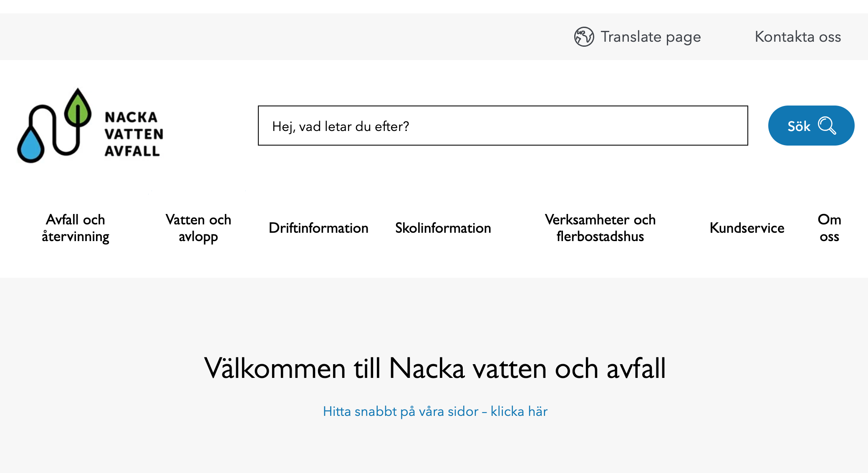
Task: Open the Om oss menu item
Action: (829, 228)
